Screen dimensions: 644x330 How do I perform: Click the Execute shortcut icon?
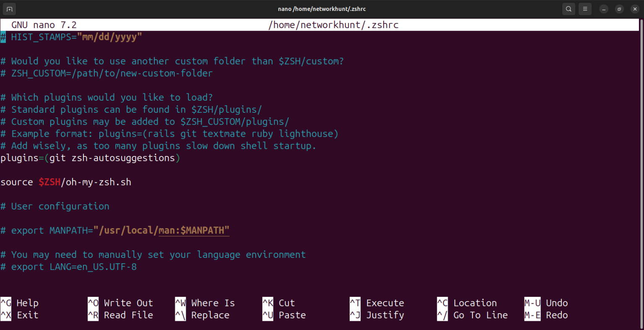pos(354,303)
